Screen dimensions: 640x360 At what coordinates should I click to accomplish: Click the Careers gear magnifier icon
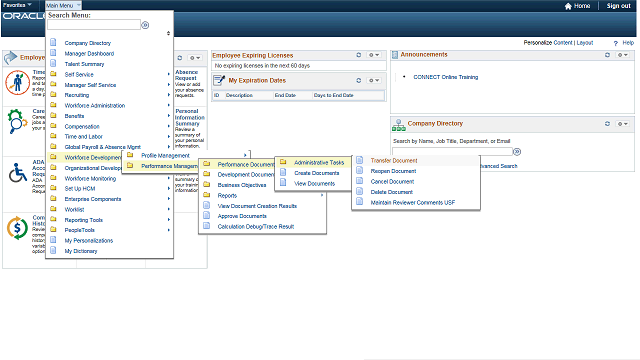point(17,121)
